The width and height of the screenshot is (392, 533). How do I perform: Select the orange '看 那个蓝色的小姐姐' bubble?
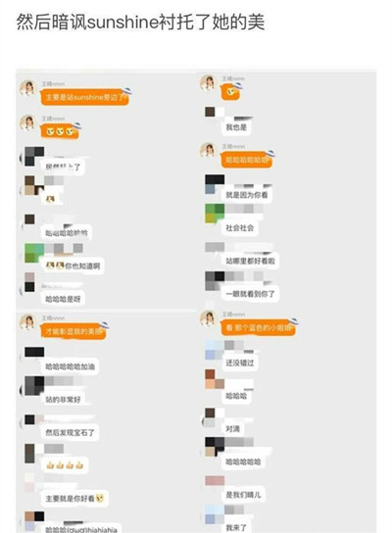pyautogui.click(x=259, y=328)
